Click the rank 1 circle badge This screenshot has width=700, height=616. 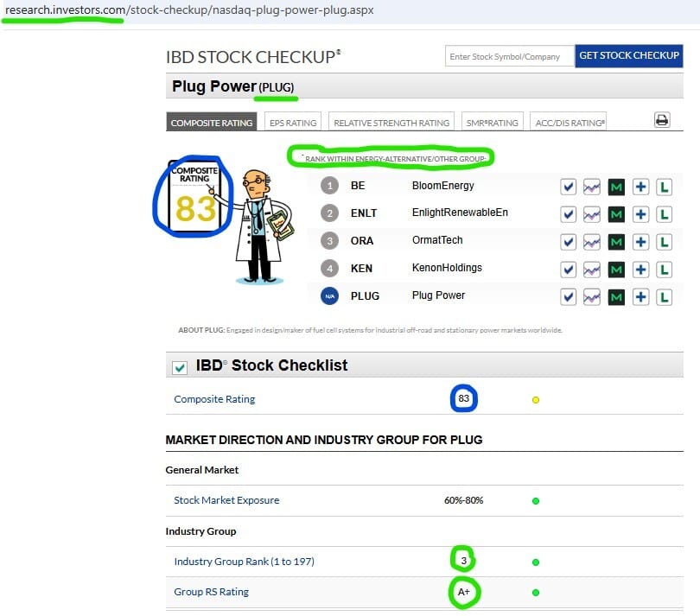(329, 186)
